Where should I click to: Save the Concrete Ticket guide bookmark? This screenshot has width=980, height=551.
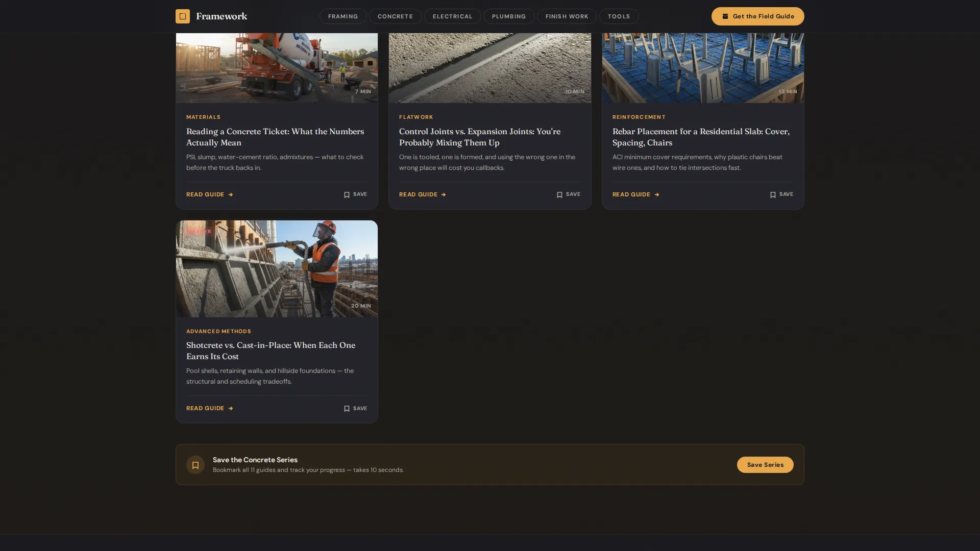(355, 194)
